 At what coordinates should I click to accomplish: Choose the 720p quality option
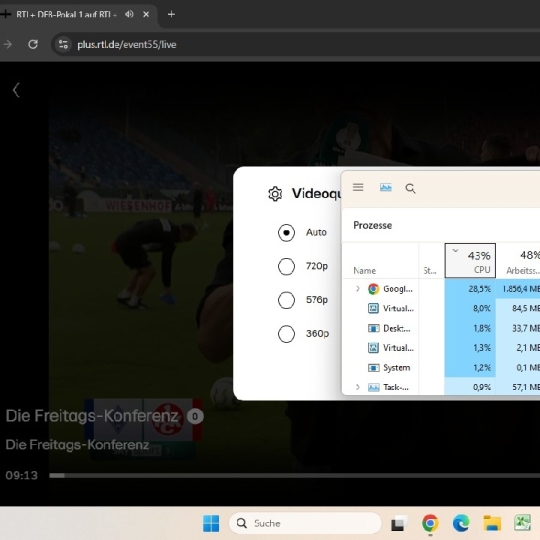(286, 266)
